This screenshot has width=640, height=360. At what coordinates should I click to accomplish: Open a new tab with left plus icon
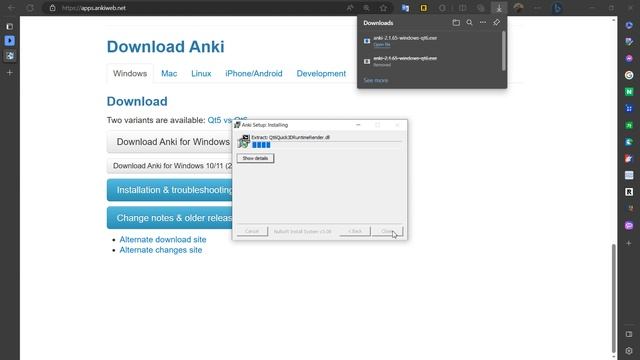point(10,73)
